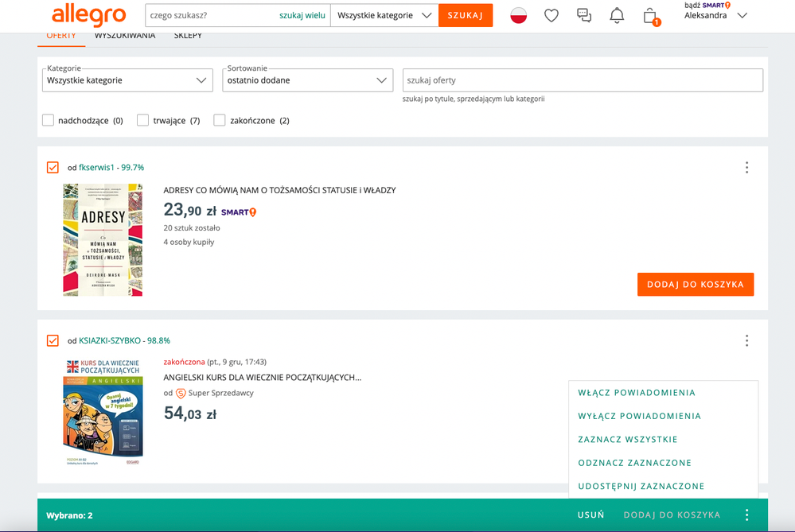Open ADRESY CO MÓWIĄ NAM offer title
The height and width of the screenshot is (532, 795).
click(279, 190)
